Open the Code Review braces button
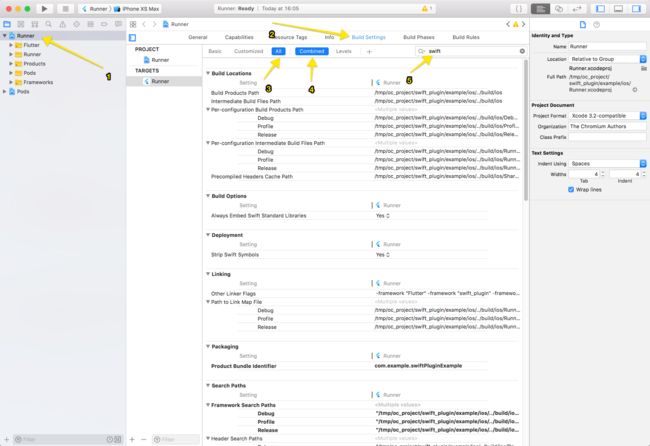Image resolution: width=650 pixels, height=446 pixels. pos(519,9)
